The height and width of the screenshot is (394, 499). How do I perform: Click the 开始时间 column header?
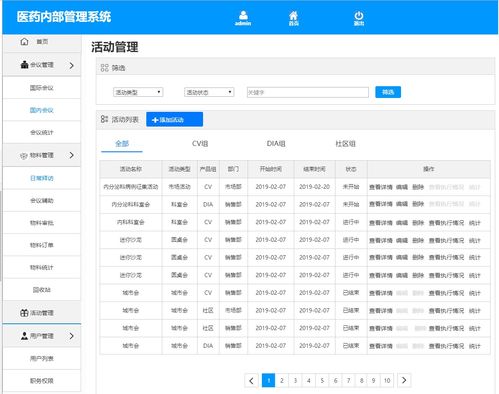(x=271, y=169)
